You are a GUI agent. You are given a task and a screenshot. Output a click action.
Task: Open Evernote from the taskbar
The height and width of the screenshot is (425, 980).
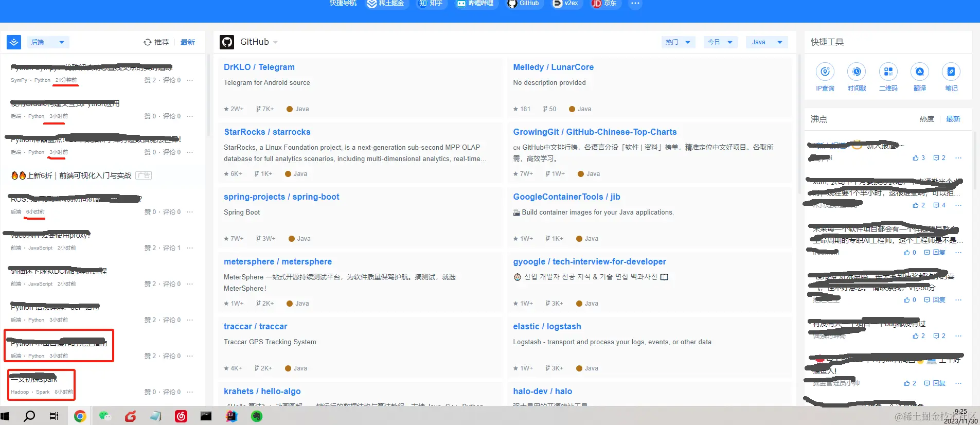coord(257,416)
